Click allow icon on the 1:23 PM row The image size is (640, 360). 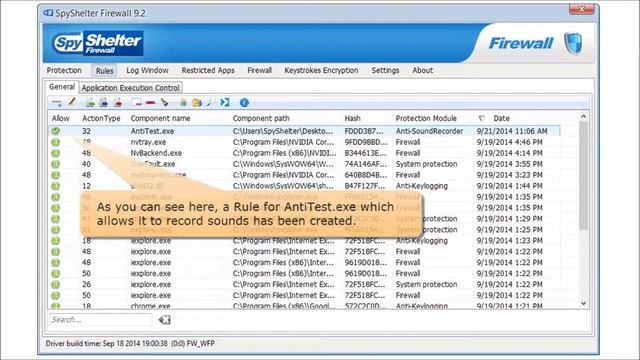point(56,241)
